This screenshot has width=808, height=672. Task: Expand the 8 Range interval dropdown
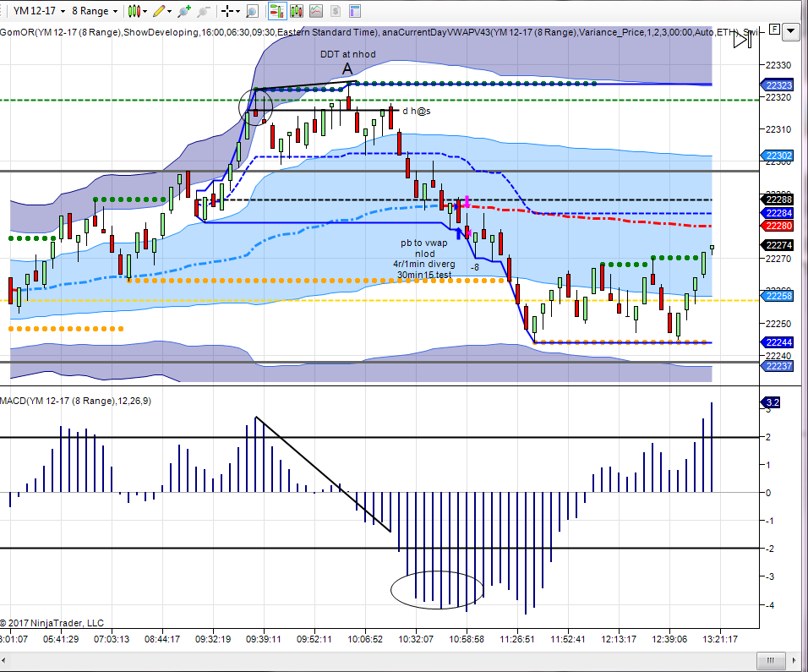coord(115,11)
